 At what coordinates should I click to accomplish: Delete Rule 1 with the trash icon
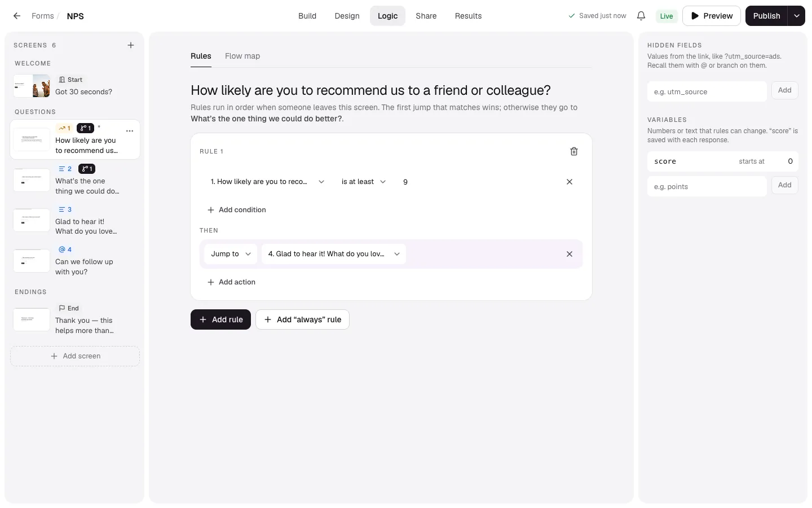pos(574,151)
